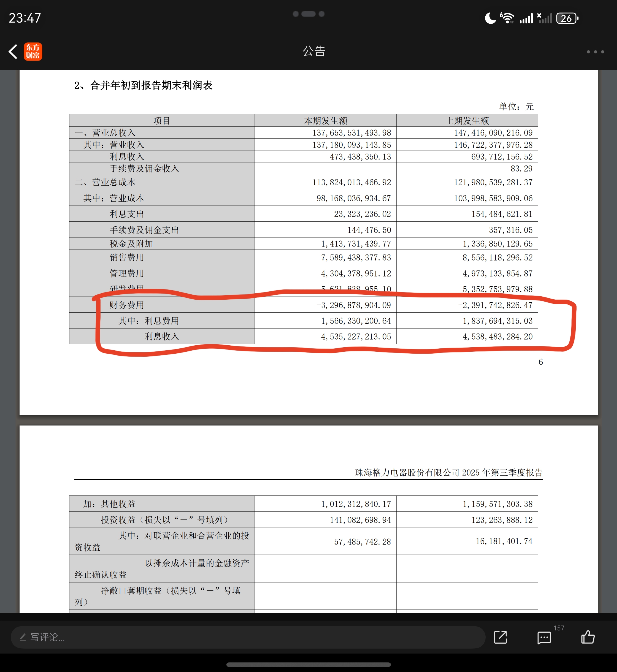Image resolution: width=617 pixels, height=672 pixels.
Task: Tap the 营业总收入 current value 137,653,531,493.98
Action: click(351, 133)
